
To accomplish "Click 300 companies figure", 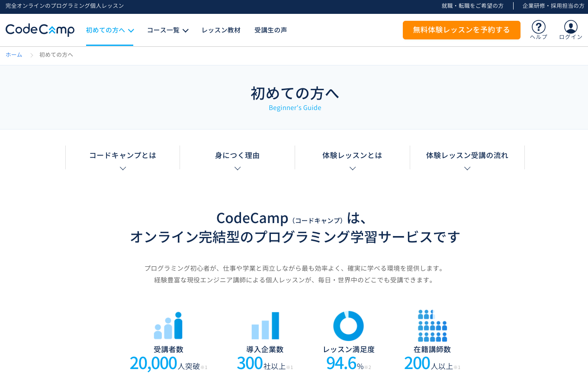I will pos(250,363).
